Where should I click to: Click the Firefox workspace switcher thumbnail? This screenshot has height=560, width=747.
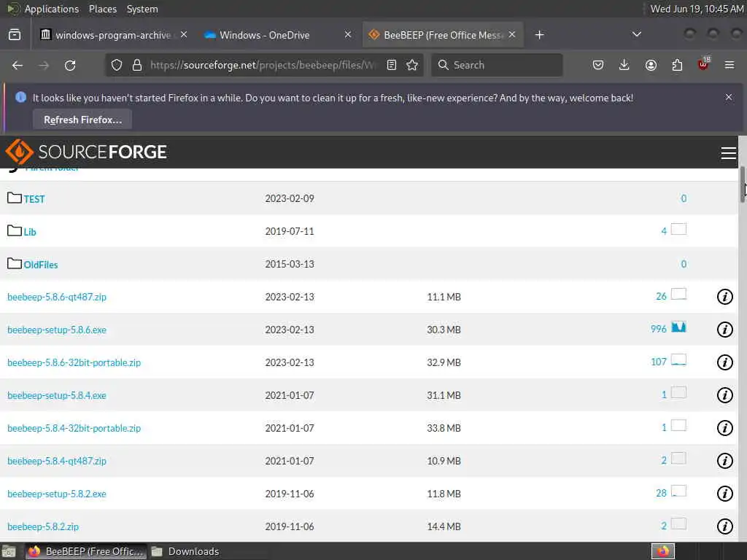[x=662, y=551]
